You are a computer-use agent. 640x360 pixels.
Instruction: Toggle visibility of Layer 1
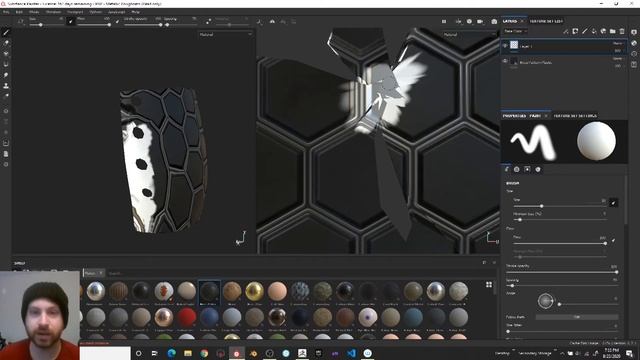pos(505,46)
